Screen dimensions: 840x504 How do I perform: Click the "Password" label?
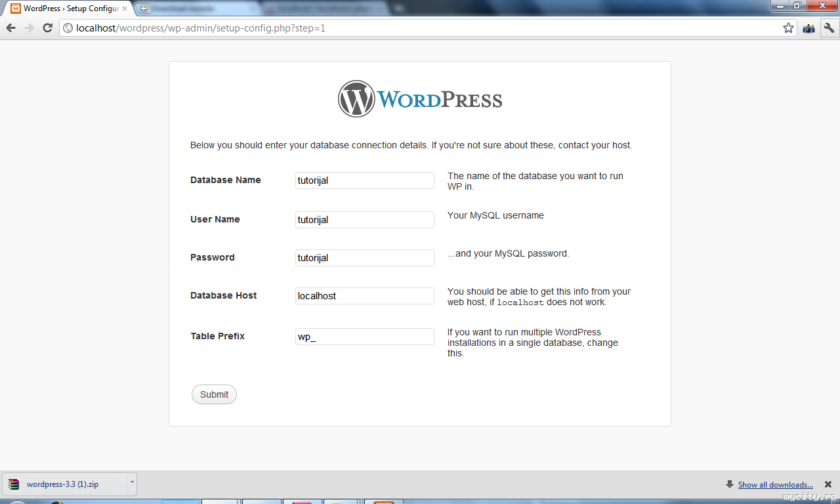(213, 257)
